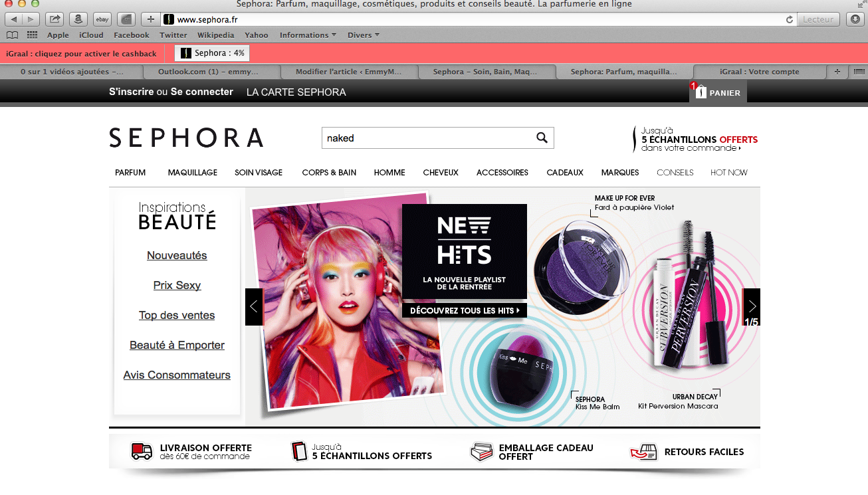This screenshot has width=868, height=495.
Task: Open the HOMME menu
Action: click(389, 173)
